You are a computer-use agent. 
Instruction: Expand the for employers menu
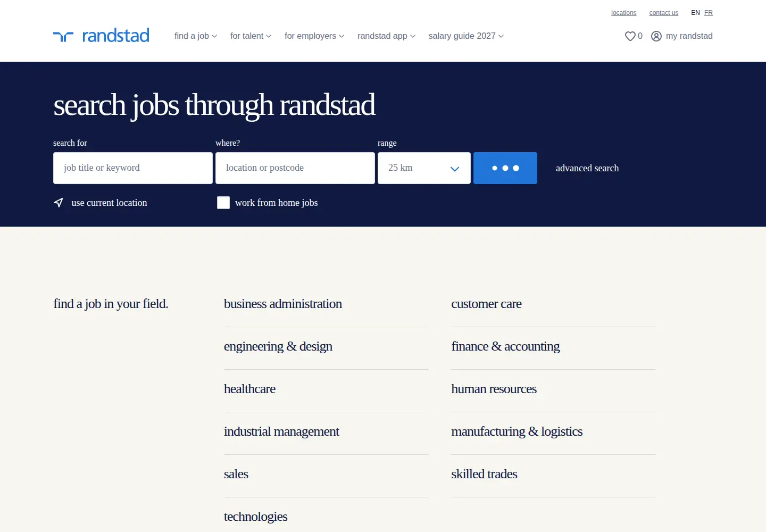tap(314, 36)
